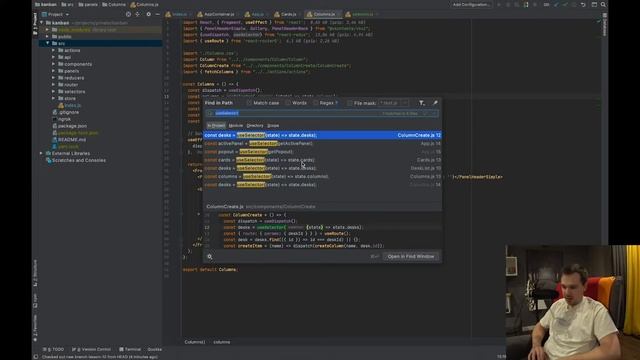
Task: Switch to AppContainer.js editor tab
Action: tap(216, 14)
